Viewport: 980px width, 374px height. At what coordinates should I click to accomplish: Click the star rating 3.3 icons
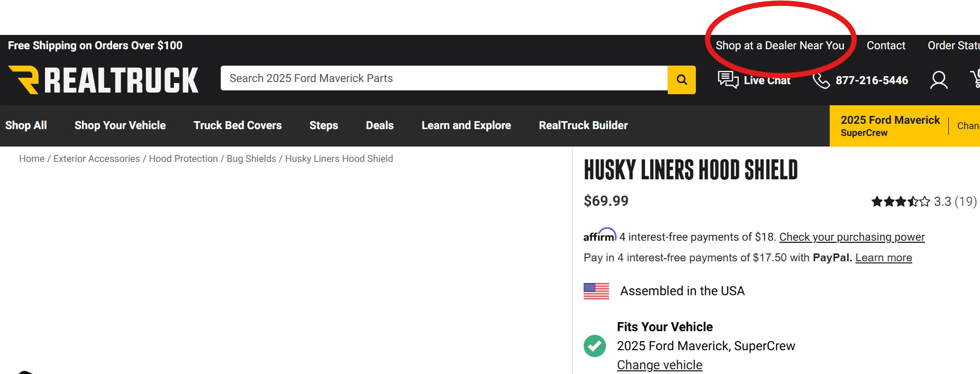point(901,202)
